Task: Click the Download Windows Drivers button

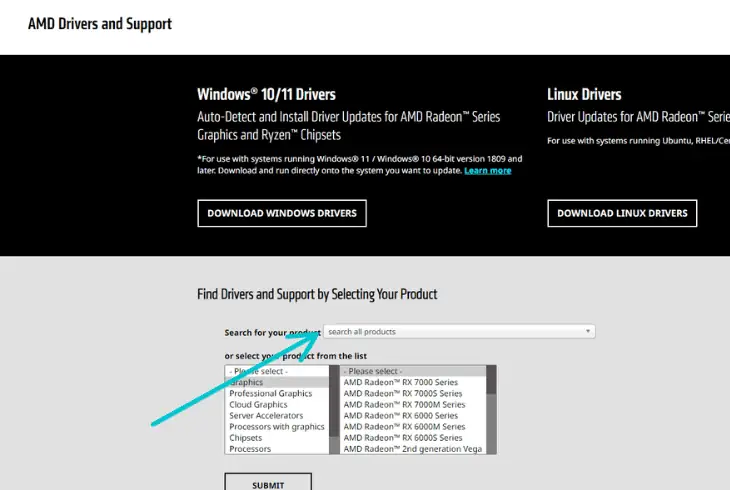Action: [x=282, y=213]
